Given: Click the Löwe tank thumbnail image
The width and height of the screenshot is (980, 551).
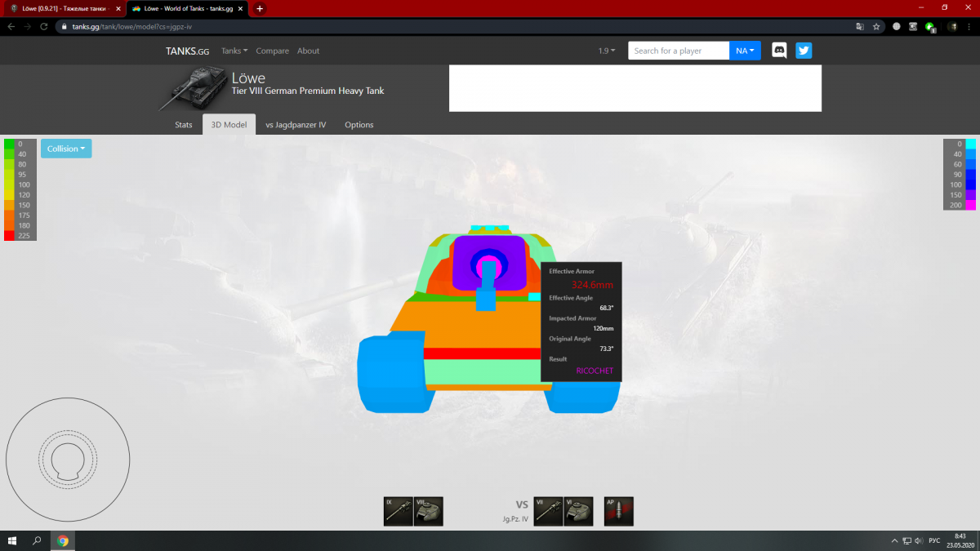Looking at the screenshot, I should pyautogui.click(x=192, y=88).
